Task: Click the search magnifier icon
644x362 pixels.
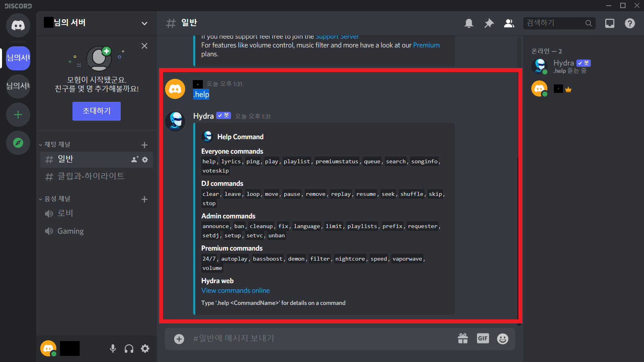Action: pyautogui.click(x=588, y=23)
